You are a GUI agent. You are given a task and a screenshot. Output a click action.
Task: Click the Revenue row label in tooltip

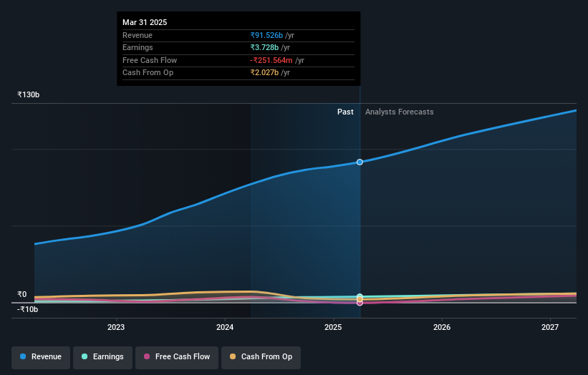(138, 35)
